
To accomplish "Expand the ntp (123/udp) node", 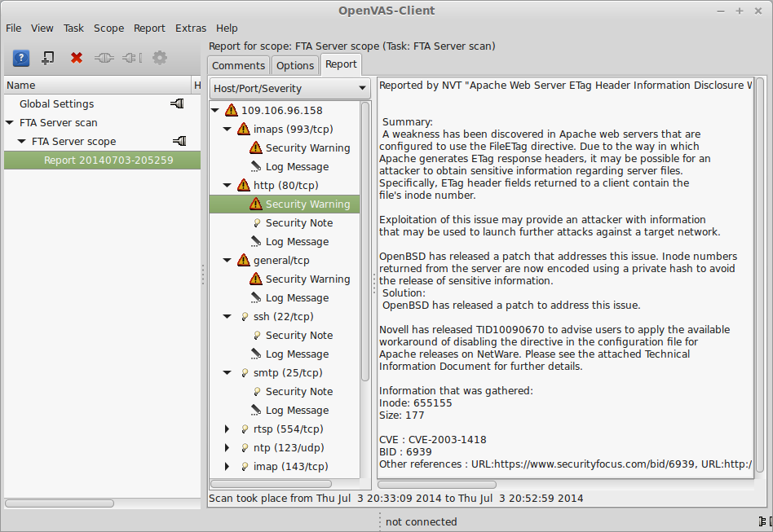I will pyautogui.click(x=227, y=447).
